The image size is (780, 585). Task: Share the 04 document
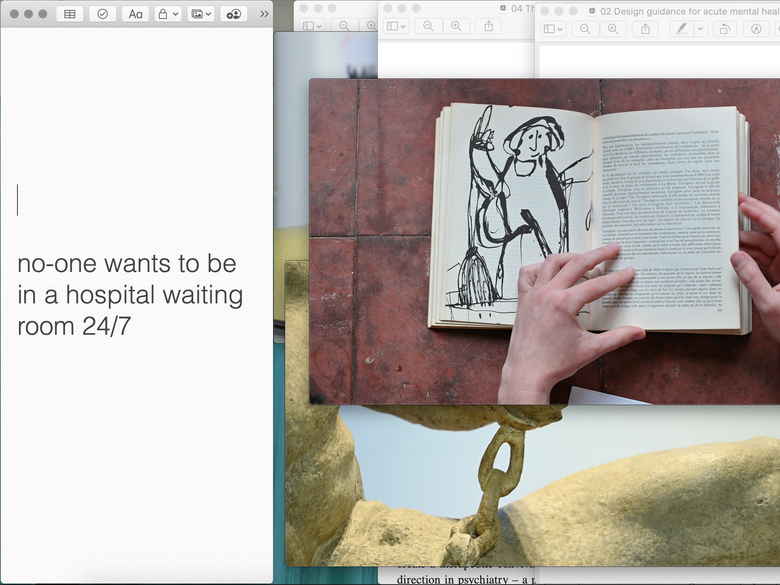coord(489,26)
